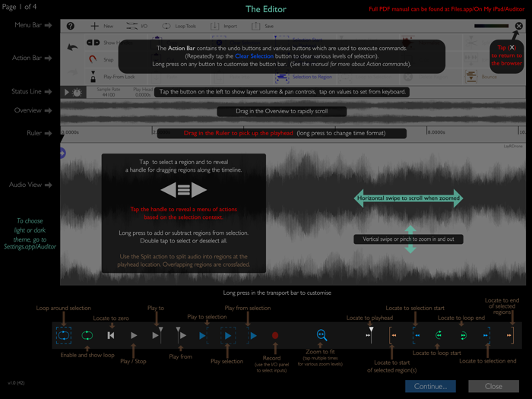532x399 pixels.
Task: Click the Play selection button
Action: (x=228, y=336)
